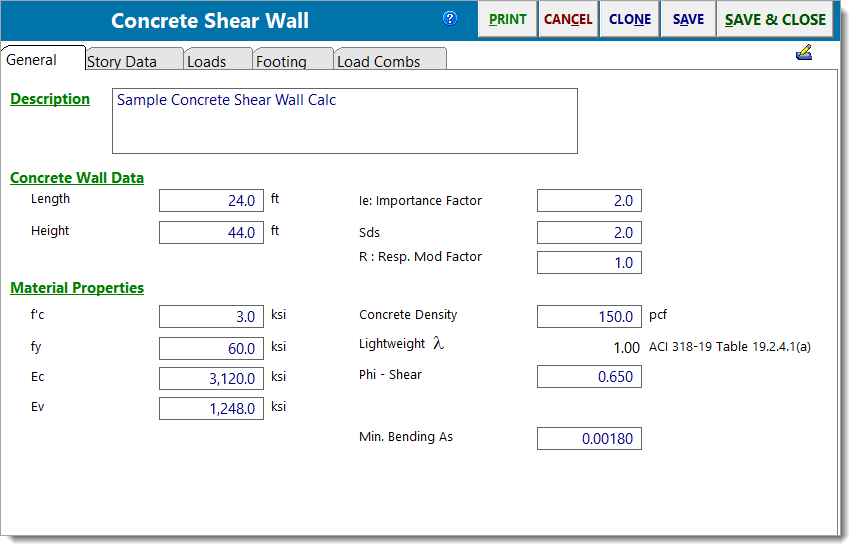Click the Min. Bending As field
Viewport: 856px width, 551px height.
pyautogui.click(x=588, y=439)
